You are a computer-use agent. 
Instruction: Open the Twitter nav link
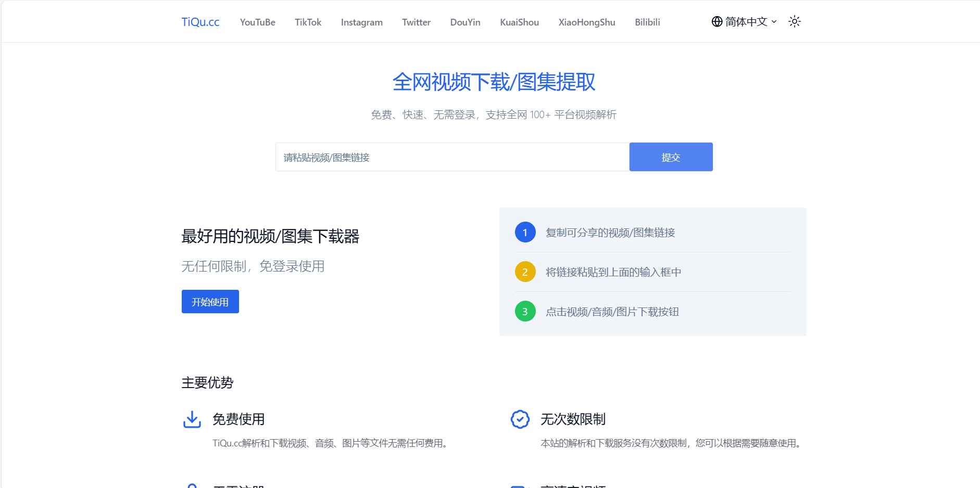pyautogui.click(x=416, y=22)
